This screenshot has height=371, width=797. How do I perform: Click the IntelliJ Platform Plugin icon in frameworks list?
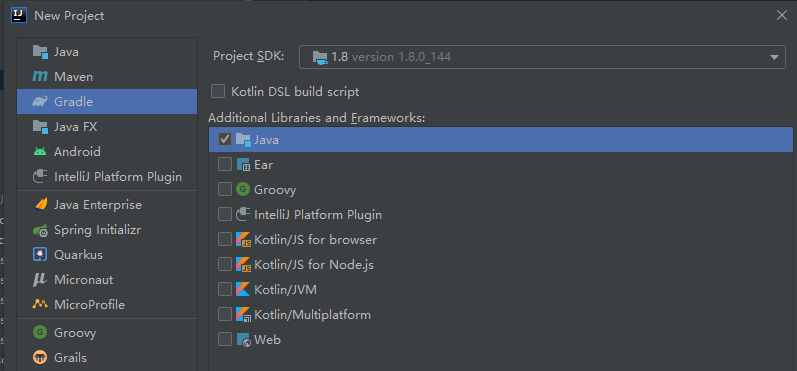pos(243,214)
